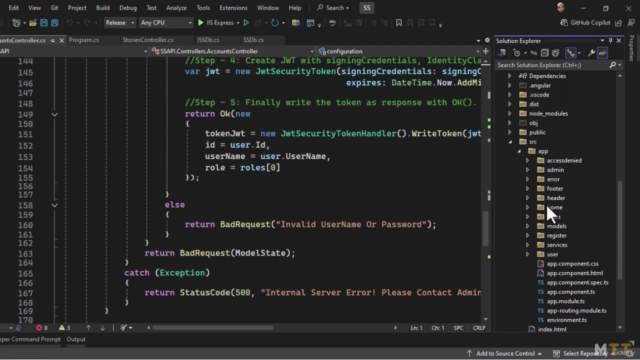Screen dimensions: 640x360
Task: Open the configuration member dropdown
Action: click(398, 51)
